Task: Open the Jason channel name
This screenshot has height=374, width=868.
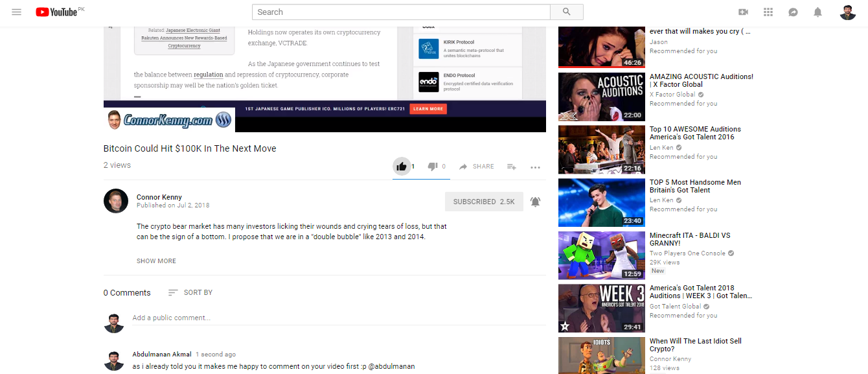Action: point(658,41)
